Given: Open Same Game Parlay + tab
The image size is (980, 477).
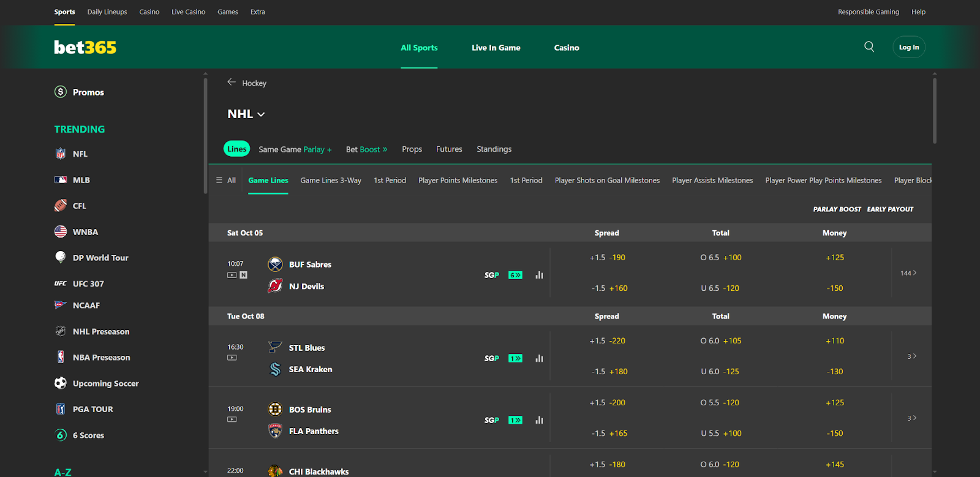Looking at the screenshot, I should point(295,149).
